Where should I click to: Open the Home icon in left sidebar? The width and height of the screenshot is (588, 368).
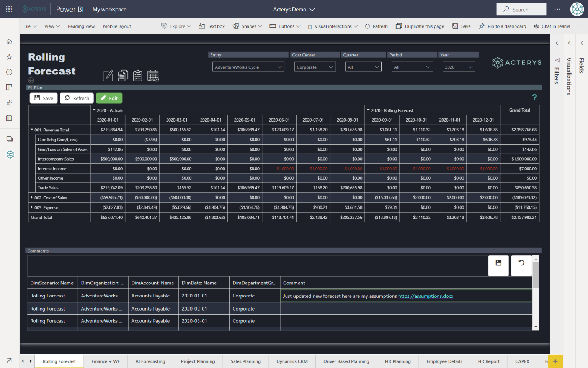(9, 41)
